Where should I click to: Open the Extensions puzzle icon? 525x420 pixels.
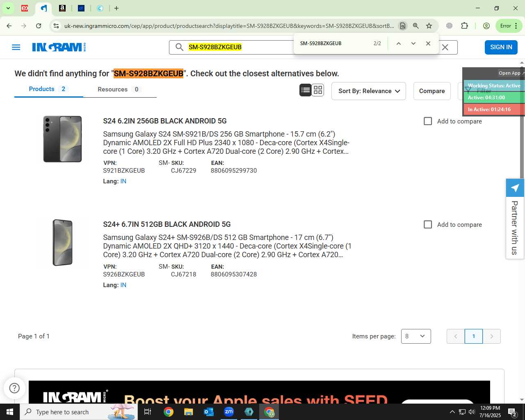tap(464, 26)
